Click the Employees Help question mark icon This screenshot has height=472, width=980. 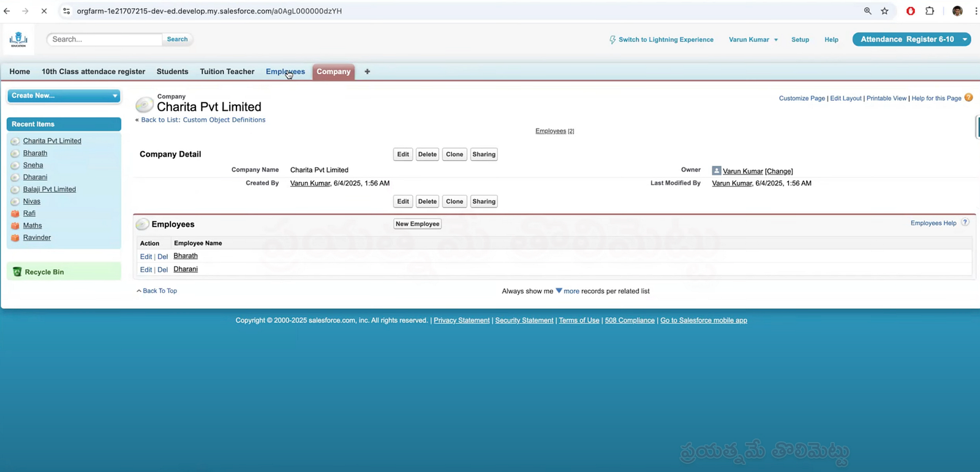pos(965,223)
